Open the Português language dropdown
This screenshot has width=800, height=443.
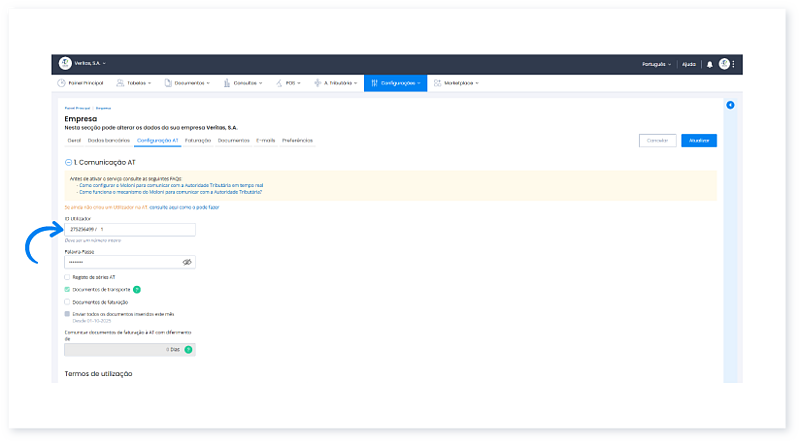pos(657,64)
